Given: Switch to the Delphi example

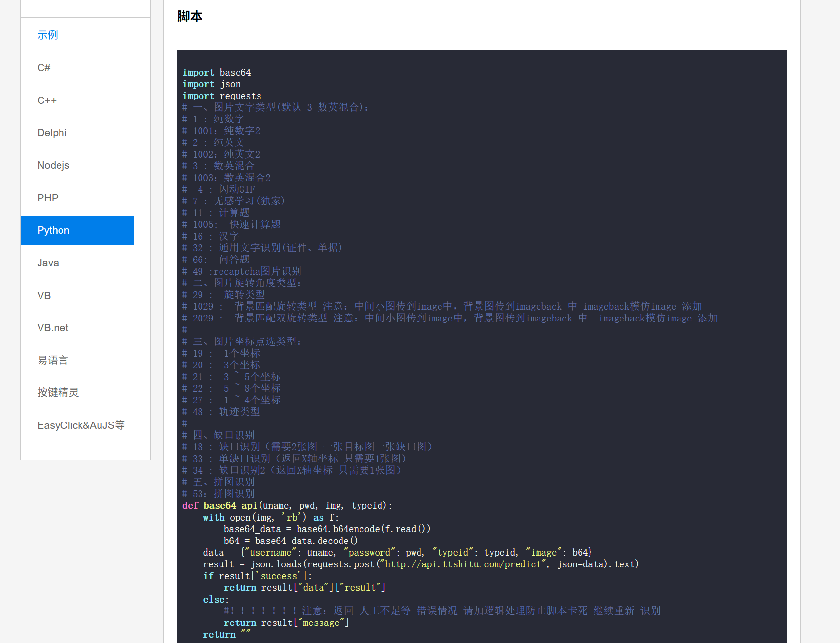Looking at the screenshot, I should pos(52,133).
